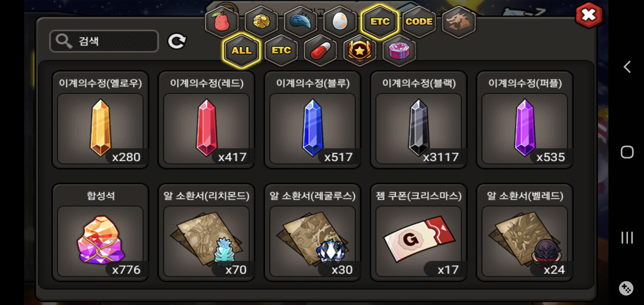Choose the ETC sub-filter hexagon
The image size is (644, 305).
coord(281,51)
